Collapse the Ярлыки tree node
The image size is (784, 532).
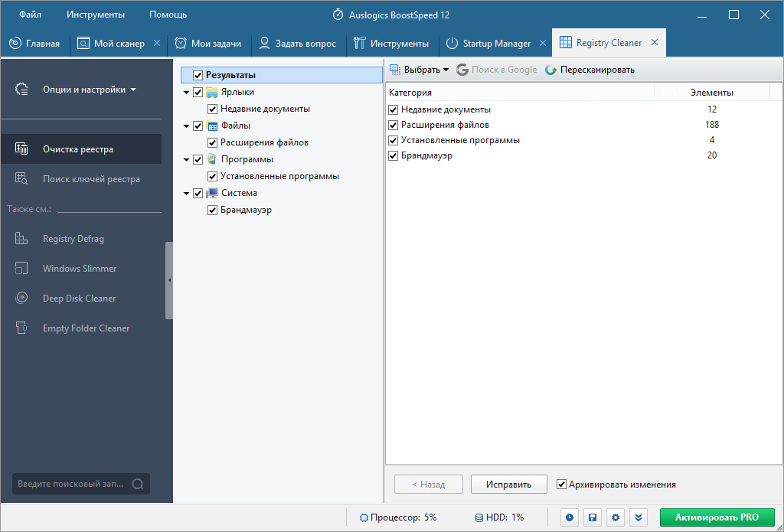click(187, 93)
